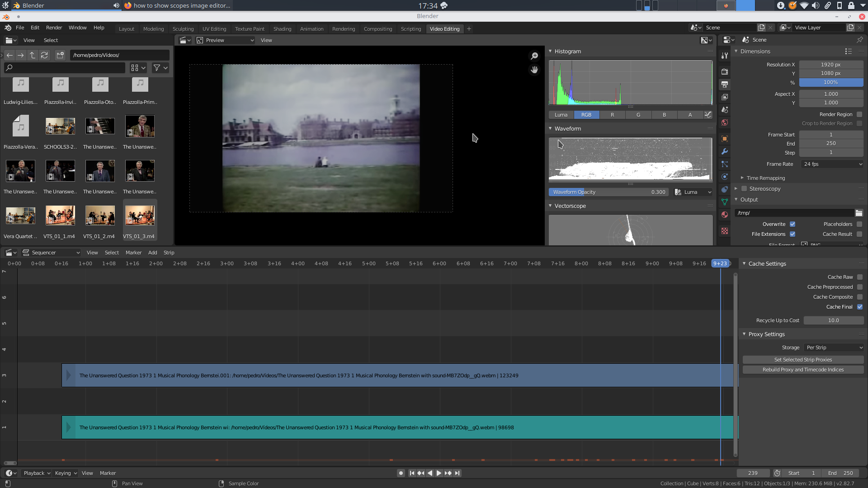868x488 pixels.
Task: Open the World properties icon
Action: (x=725, y=122)
